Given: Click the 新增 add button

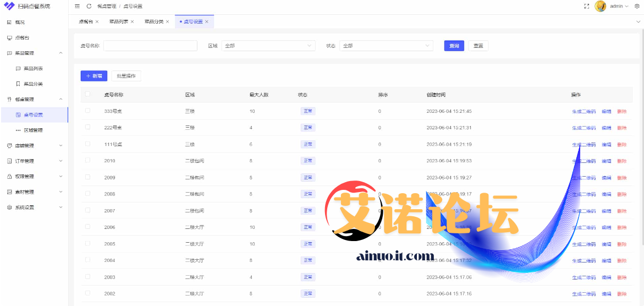Looking at the screenshot, I should point(94,76).
